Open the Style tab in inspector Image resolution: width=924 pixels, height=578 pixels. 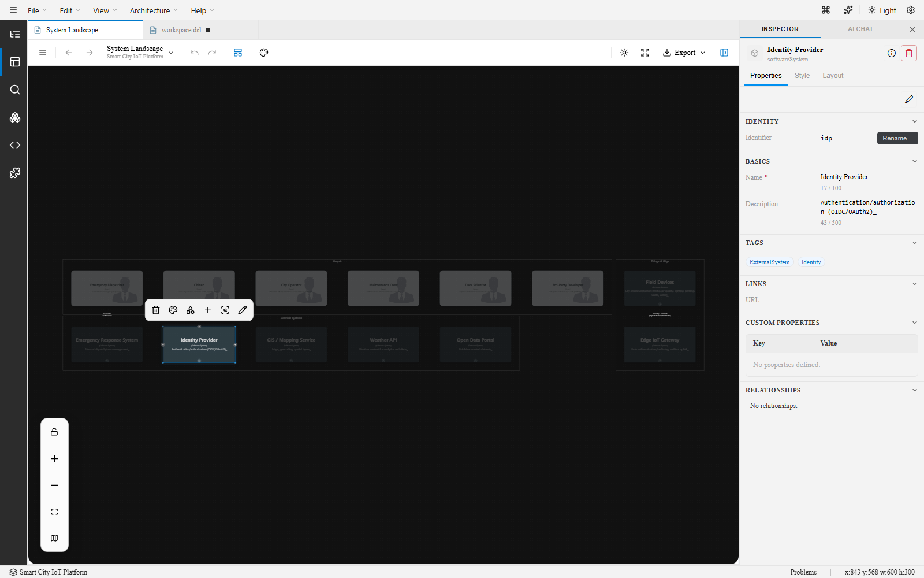tap(802, 76)
